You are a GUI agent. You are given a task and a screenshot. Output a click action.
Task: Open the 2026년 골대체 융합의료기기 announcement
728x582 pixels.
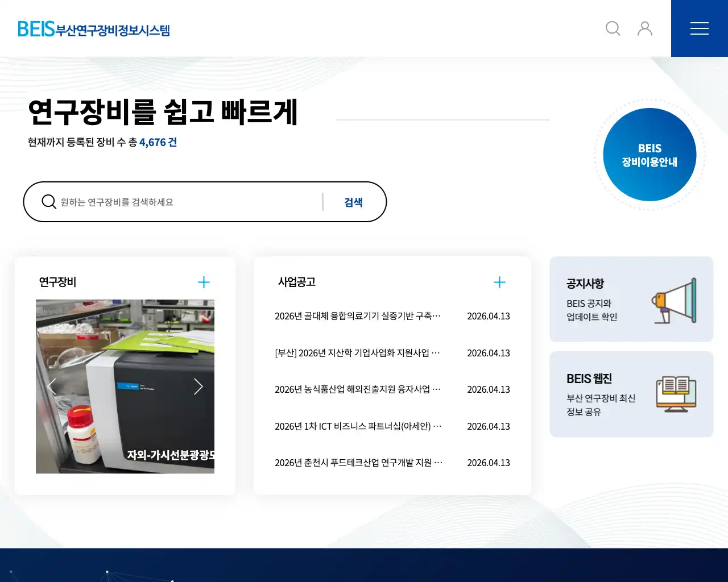(x=357, y=317)
